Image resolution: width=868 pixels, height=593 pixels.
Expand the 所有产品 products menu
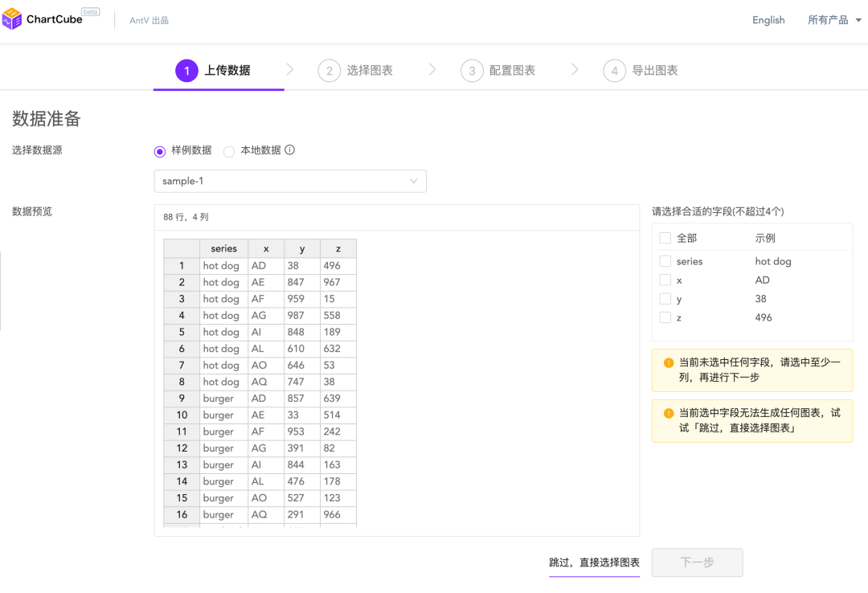[x=834, y=20]
